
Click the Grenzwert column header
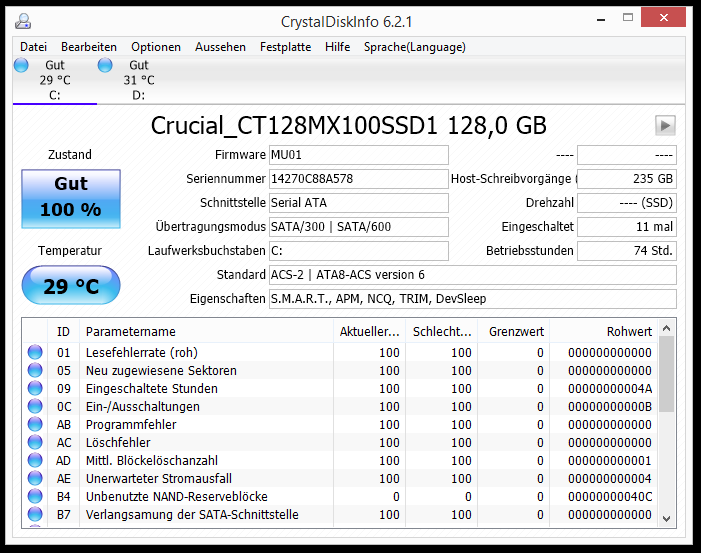click(514, 331)
